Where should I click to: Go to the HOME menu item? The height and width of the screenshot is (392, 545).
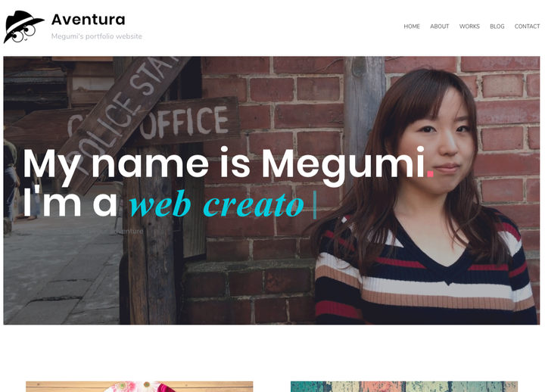click(412, 26)
